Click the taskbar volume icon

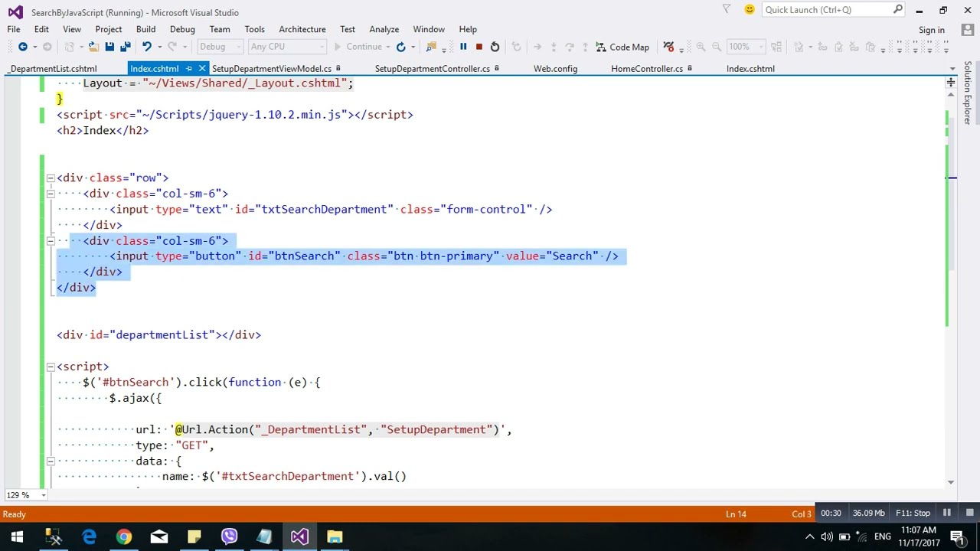(x=827, y=536)
